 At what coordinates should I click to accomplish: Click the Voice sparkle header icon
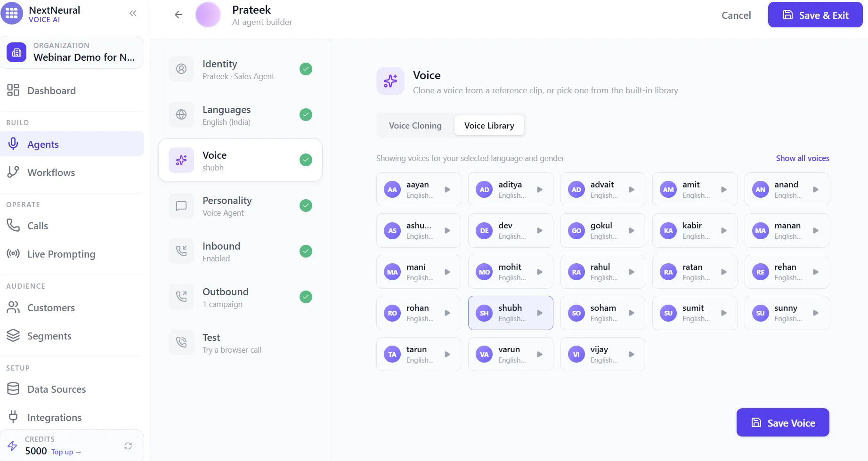[x=390, y=81]
